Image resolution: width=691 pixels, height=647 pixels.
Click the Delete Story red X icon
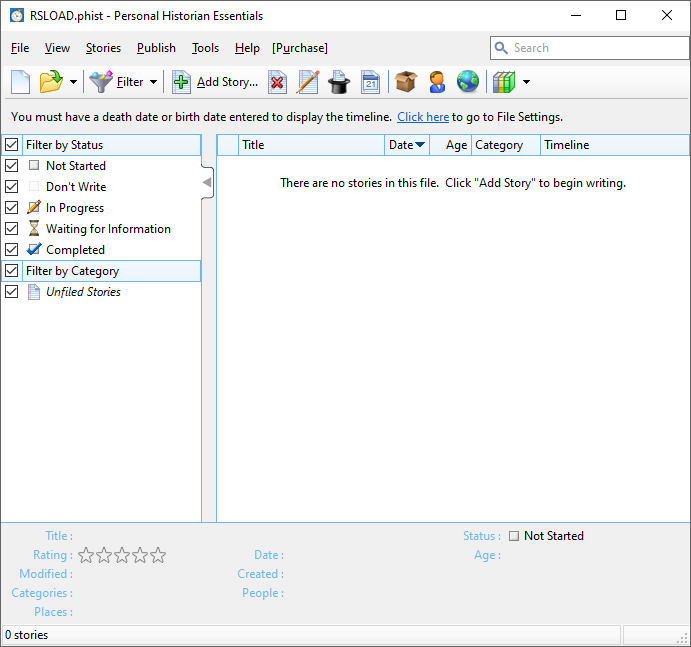pos(277,82)
